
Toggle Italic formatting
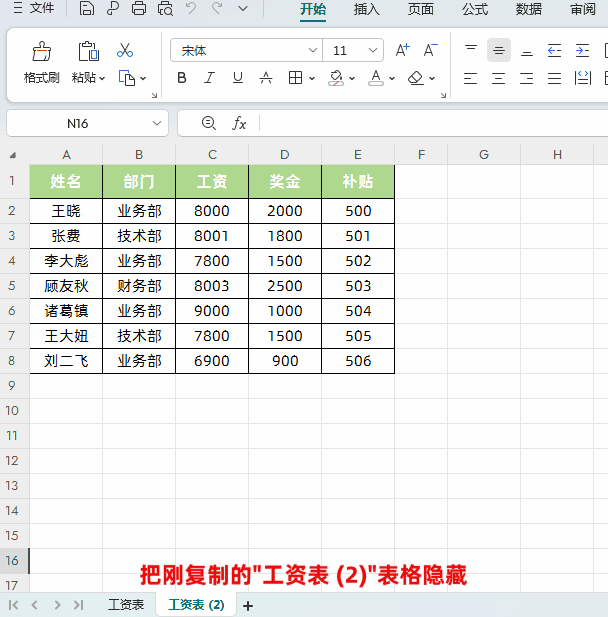coord(209,78)
